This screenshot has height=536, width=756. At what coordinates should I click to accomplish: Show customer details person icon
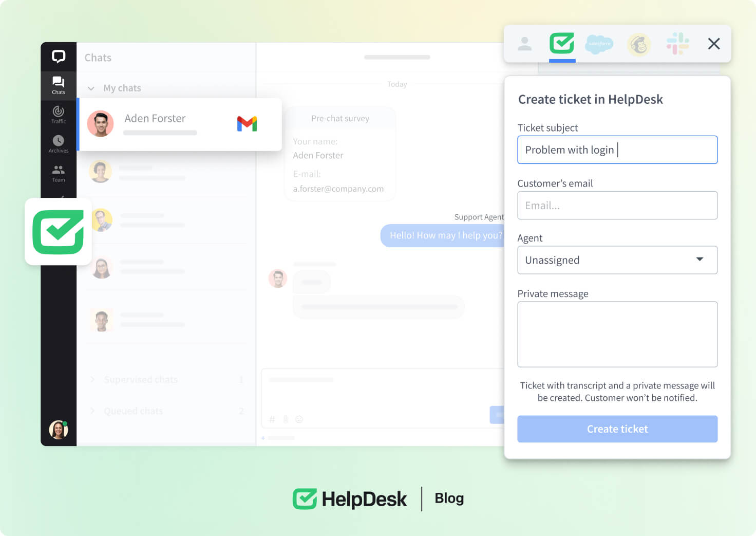[x=524, y=44]
